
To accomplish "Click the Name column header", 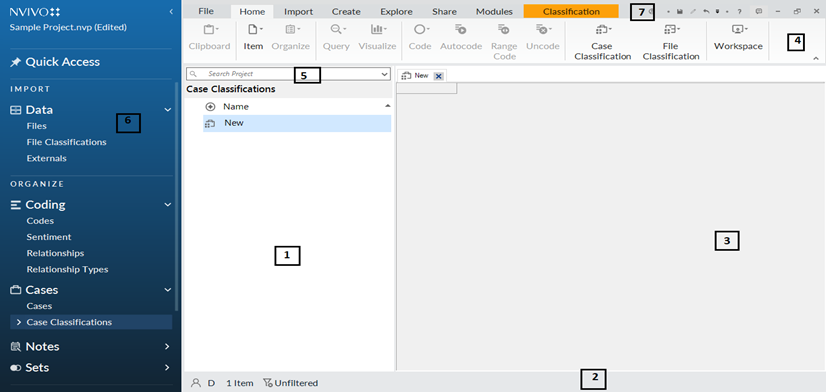I will click(x=236, y=106).
